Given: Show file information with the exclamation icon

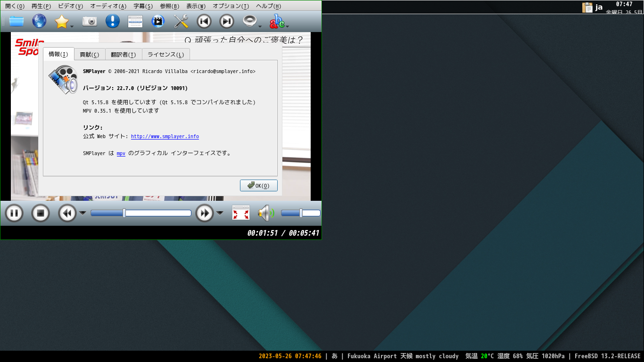Looking at the screenshot, I should [112, 21].
